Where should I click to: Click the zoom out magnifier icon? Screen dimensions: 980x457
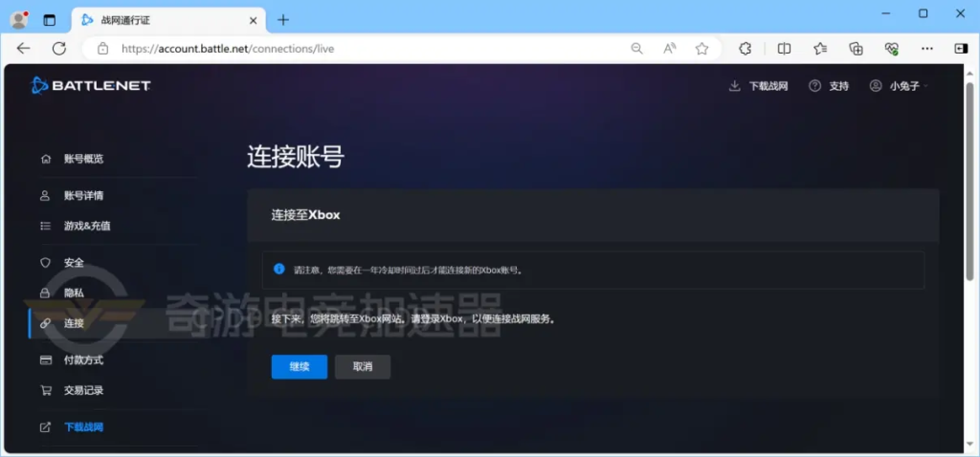(x=636, y=48)
